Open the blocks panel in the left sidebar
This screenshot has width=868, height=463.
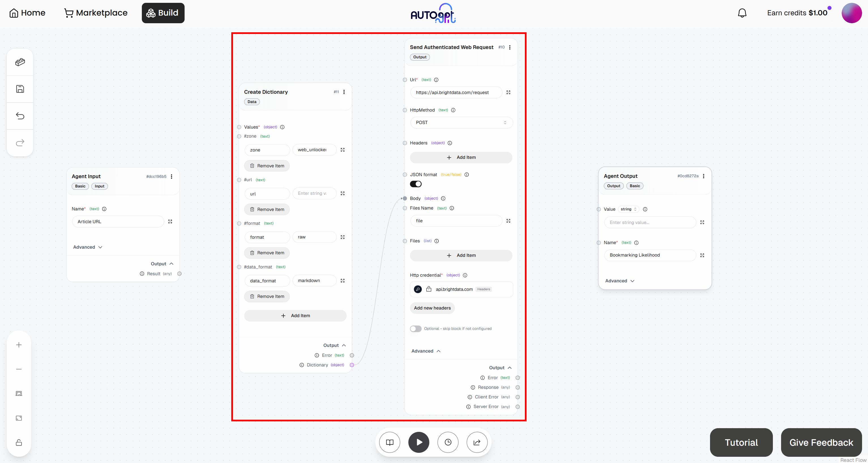point(20,62)
